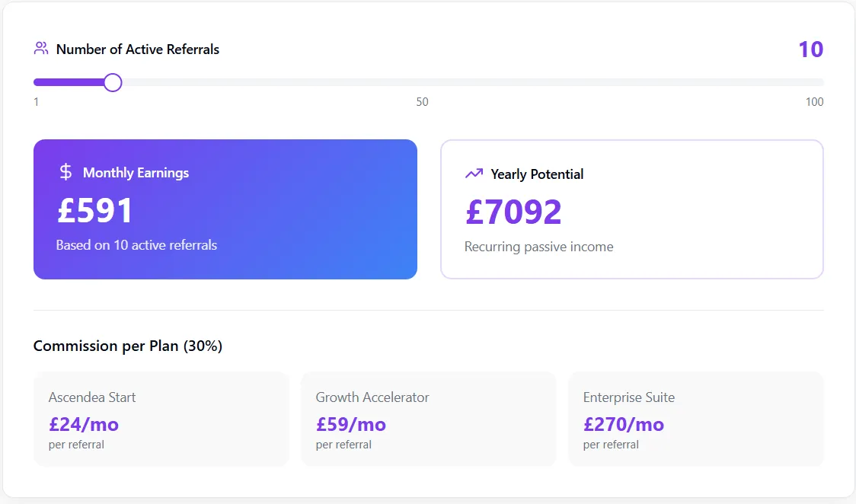
Task: Click the purple referral count number 10
Action: [x=810, y=49]
